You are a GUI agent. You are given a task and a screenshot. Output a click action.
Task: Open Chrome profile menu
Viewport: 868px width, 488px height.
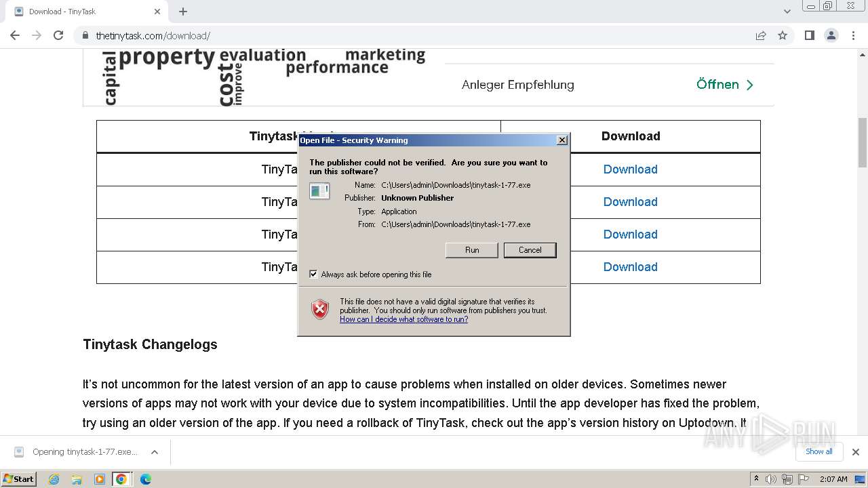(831, 35)
